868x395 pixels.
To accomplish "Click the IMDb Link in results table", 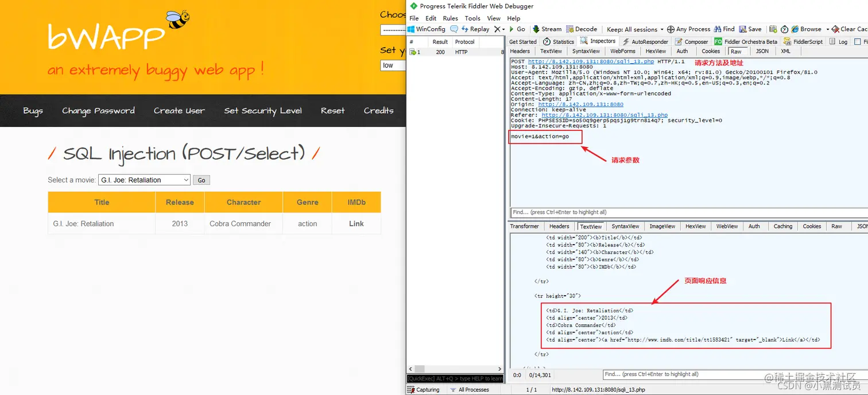I will [x=356, y=224].
